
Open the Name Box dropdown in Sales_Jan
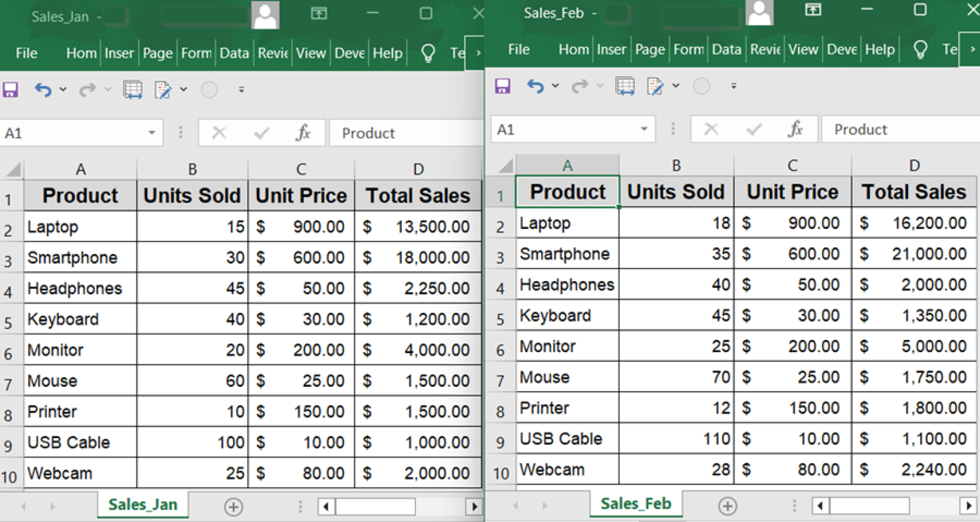(151, 133)
